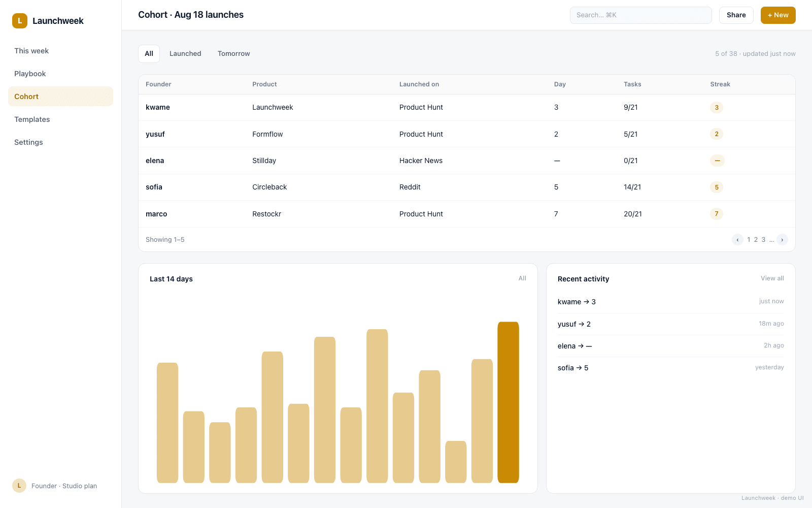
Task: Open activity entry yusuf → 2
Action: pyautogui.click(x=671, y=324)
